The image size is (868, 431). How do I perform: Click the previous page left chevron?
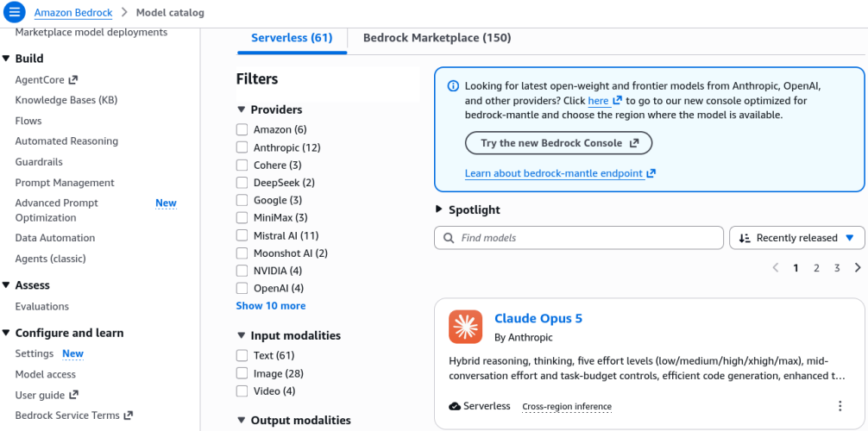click(x=776, y=268)
